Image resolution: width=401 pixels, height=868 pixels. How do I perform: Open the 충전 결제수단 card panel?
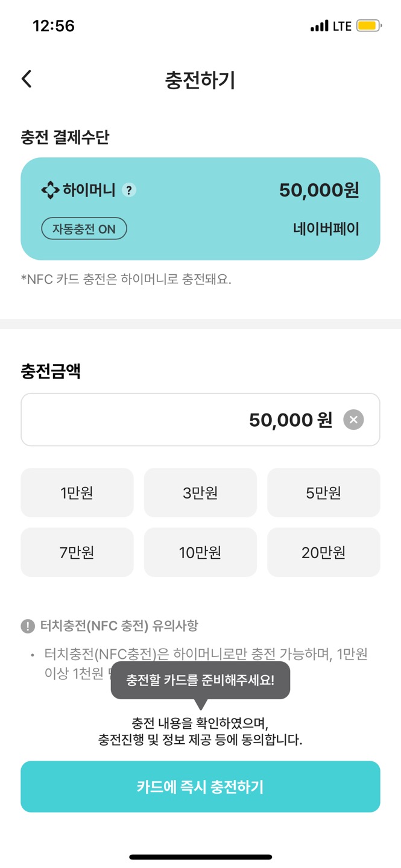click(x=200, y=207)
